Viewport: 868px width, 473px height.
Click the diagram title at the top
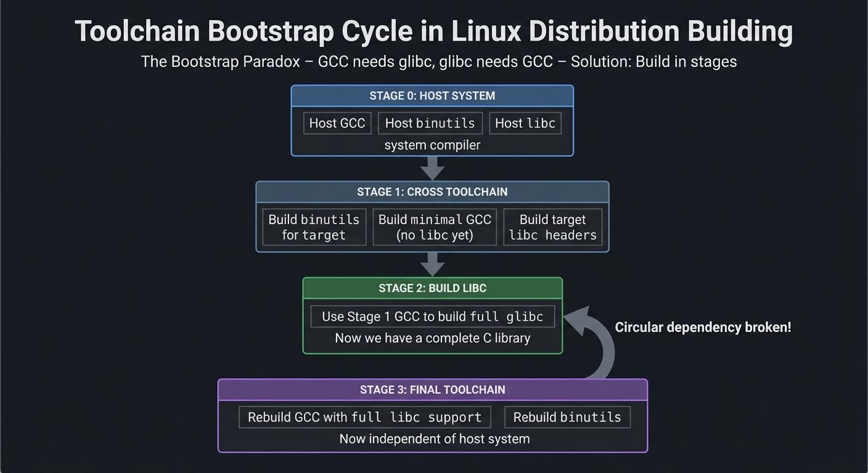[433, 31]
